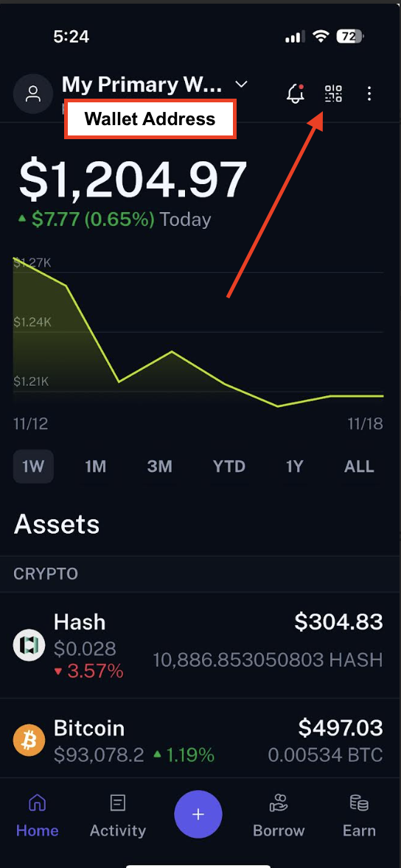The width and height of the screenshot is (401, 868).
Task: Select the YTD chart range
Action: click(x=229, y=467)
